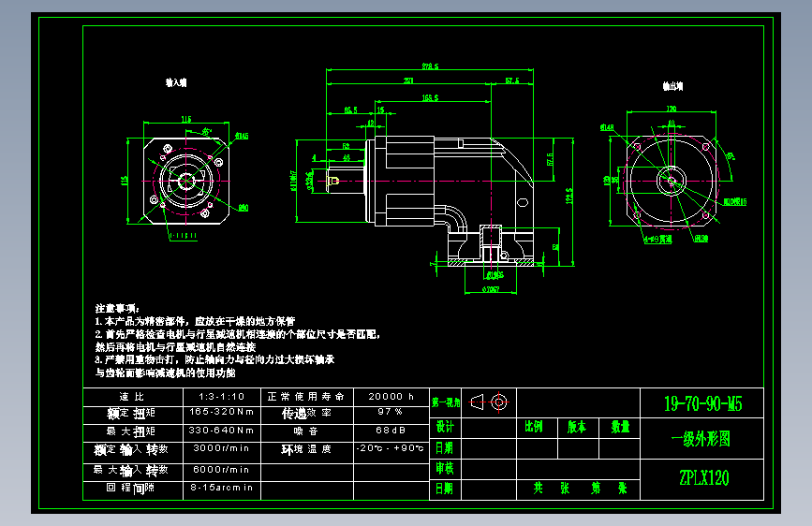Click the first-angle projection symbol in title block

coord(489,402)
